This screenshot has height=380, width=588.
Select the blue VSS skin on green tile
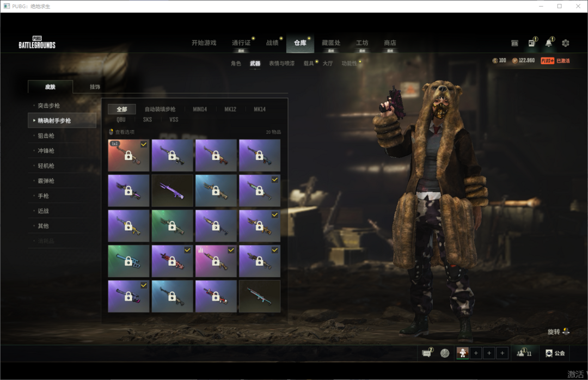click(x=128, y=261)
